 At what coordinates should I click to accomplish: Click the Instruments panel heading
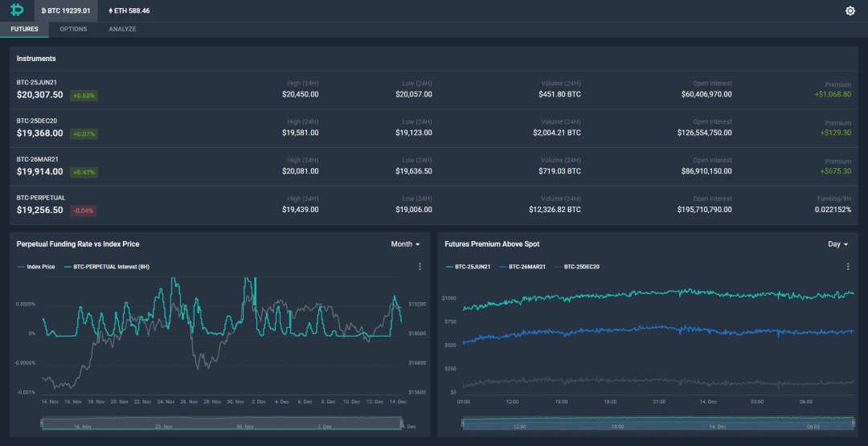point(36,59)
